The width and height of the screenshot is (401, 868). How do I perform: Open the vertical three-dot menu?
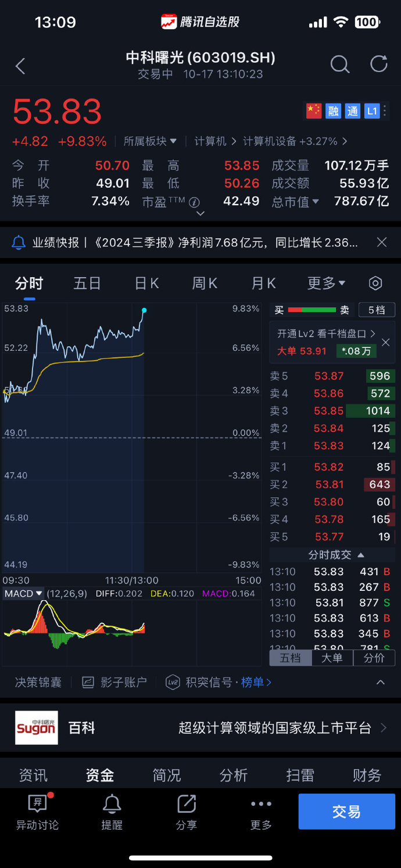point(385,111)
